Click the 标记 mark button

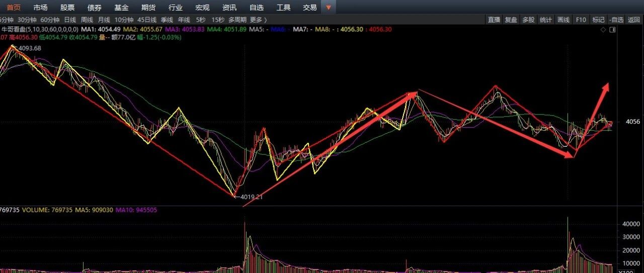pos(598,20)
